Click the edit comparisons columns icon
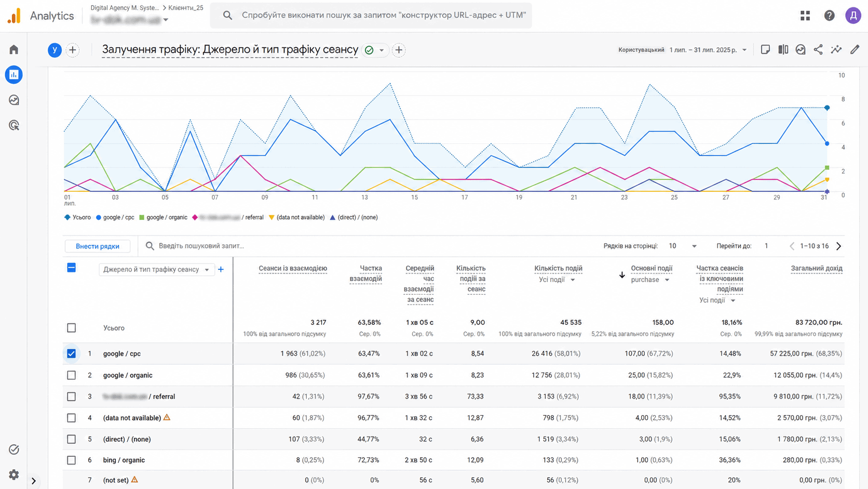868x489 pixels. point(783,49)
